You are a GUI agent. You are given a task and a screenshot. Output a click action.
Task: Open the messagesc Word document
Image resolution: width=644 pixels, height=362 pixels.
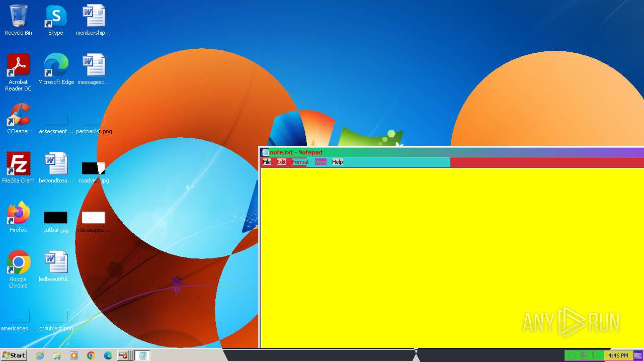[94, 69]
